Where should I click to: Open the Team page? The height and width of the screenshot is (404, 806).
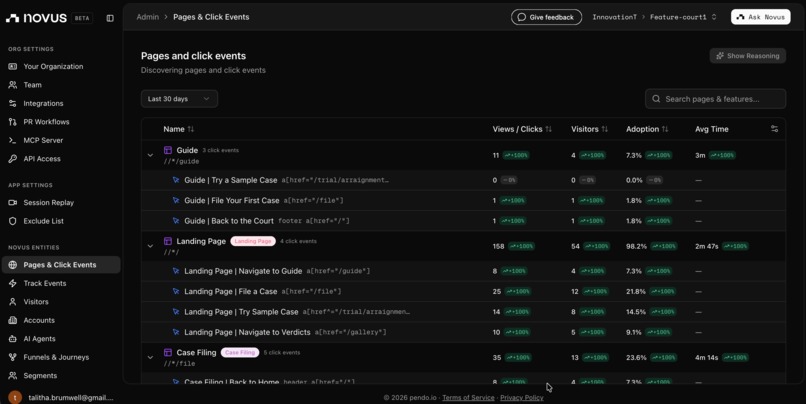[x=32, y=85]
